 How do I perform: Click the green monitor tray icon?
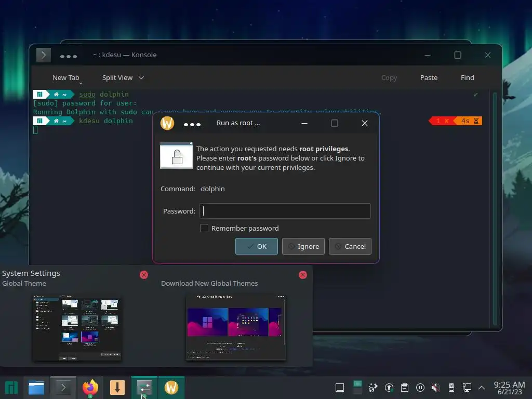click(357, 387)
